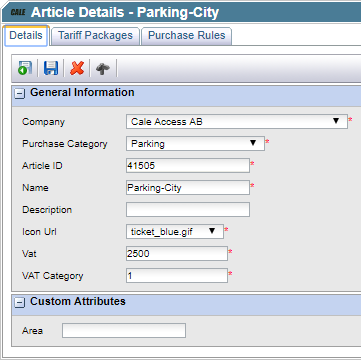This screenshot has height=360, width=361.
Task: Click the VAT Category input field
Action: [x=177, y=276]
